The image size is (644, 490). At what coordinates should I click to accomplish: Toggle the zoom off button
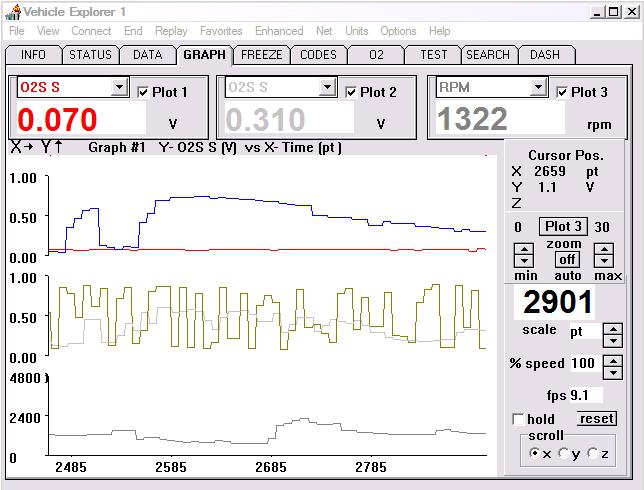tap(567, 260)
